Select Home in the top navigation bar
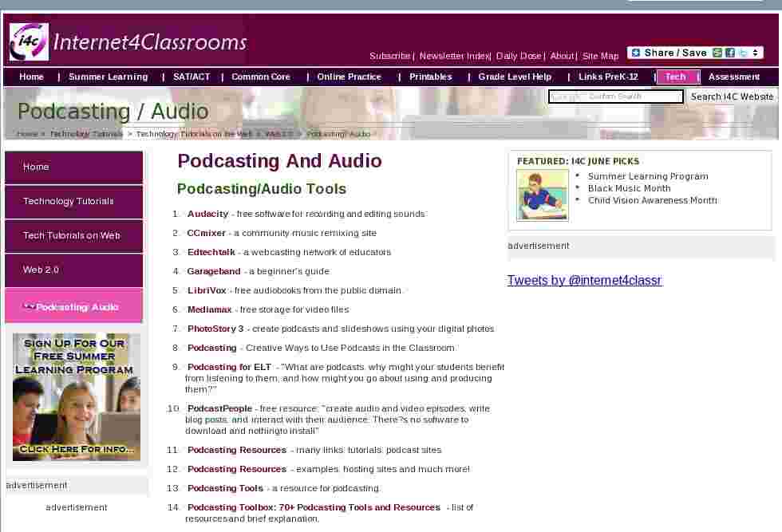This screenshot has width=782, height=532. point(31,77)
